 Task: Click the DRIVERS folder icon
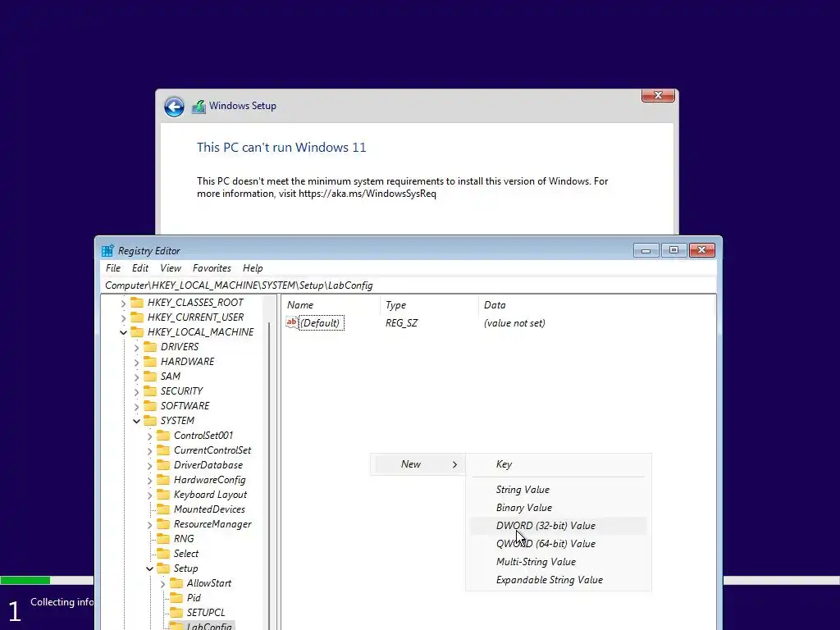[150, 347]
